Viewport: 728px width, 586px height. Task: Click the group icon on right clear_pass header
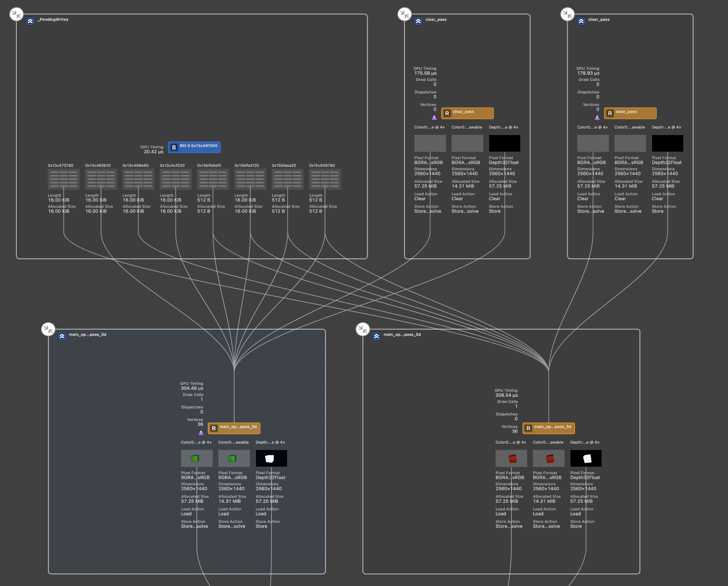coord(581,21)
